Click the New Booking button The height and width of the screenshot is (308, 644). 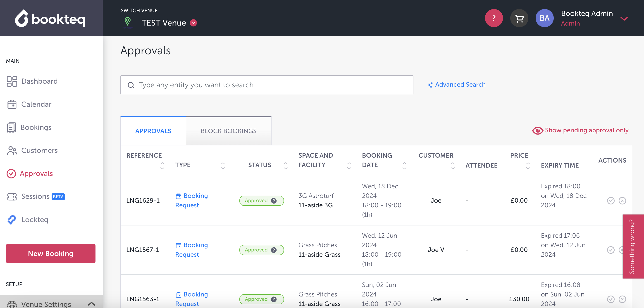pos(50,253)
